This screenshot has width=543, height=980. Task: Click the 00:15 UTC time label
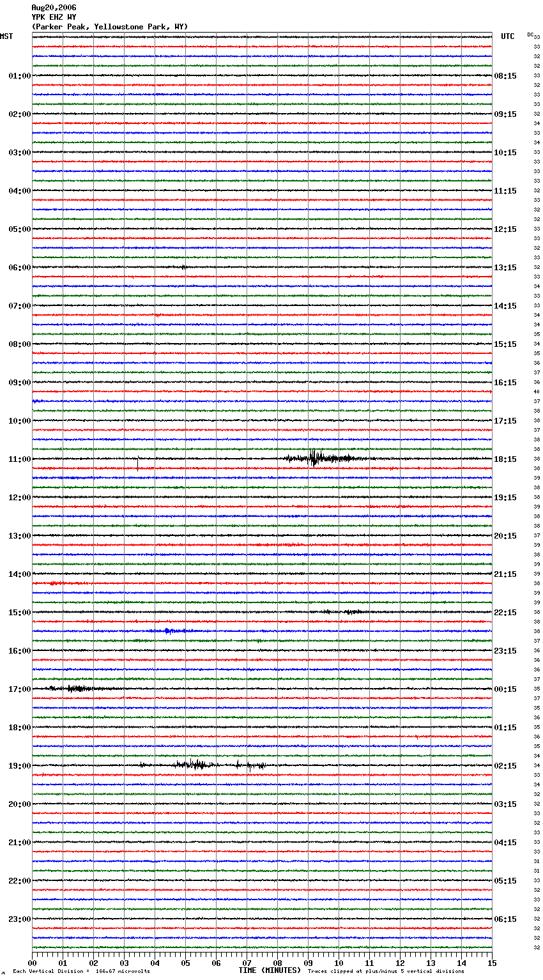coord(505,689)
